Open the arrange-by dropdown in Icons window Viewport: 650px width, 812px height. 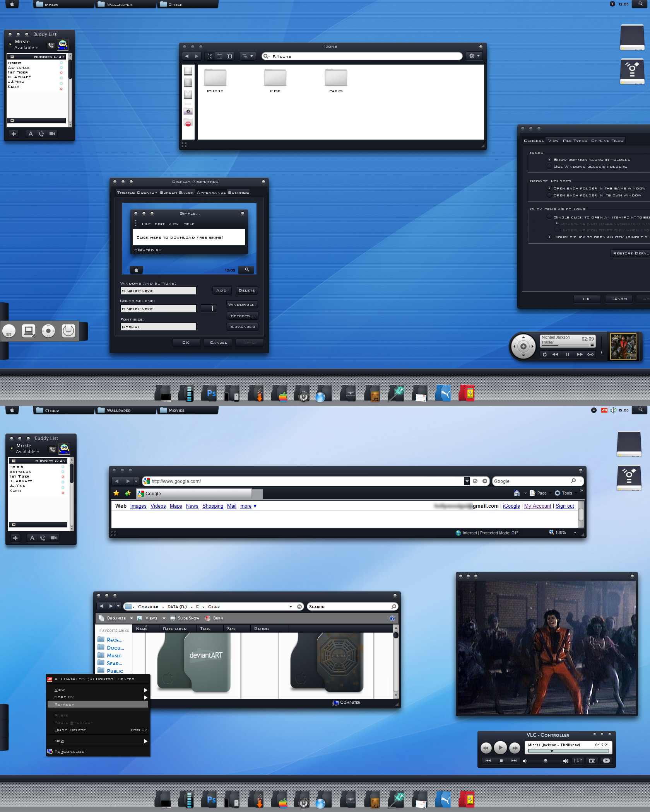(248, 56)
